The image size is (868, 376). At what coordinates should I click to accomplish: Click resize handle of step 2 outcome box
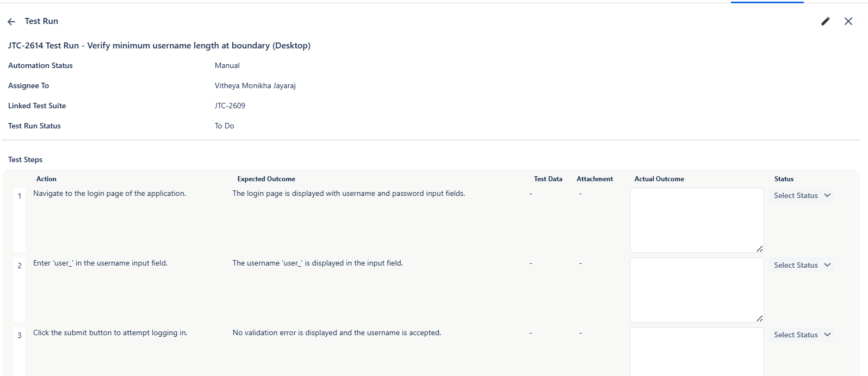(x=759, y=318)
